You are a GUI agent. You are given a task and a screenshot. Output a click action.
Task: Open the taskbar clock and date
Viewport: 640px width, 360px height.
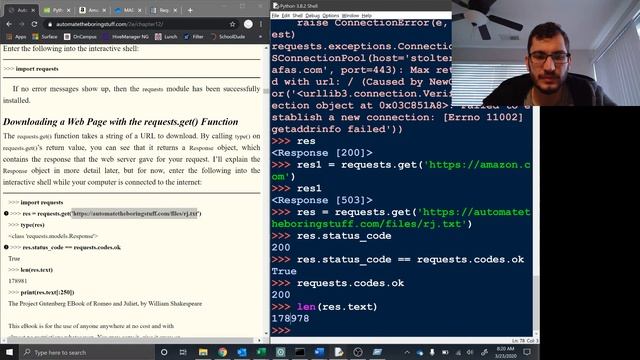505,352
